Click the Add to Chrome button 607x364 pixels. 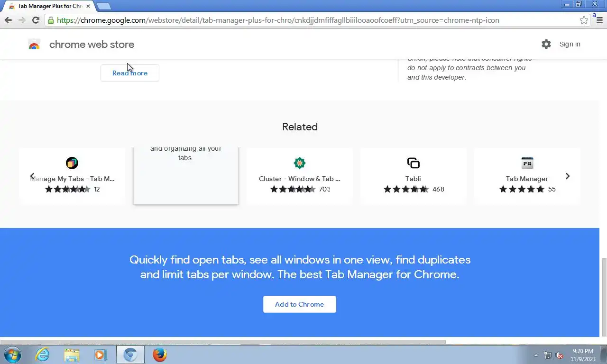coord(300,304)
